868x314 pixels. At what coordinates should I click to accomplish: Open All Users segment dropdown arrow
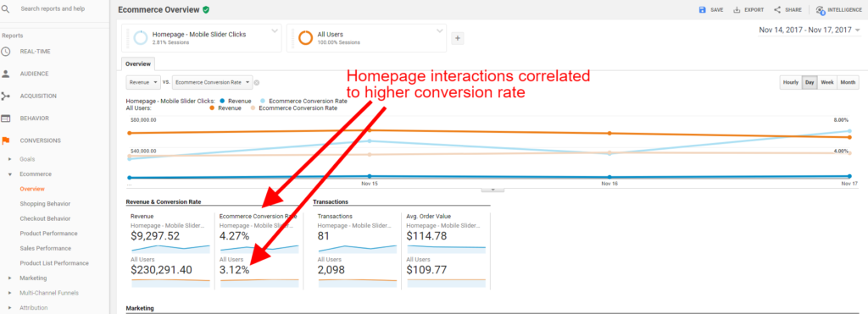click(440, 31)
